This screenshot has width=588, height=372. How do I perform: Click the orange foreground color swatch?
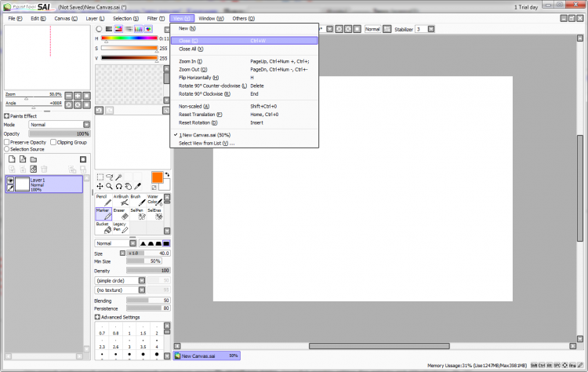coord(157,177)
